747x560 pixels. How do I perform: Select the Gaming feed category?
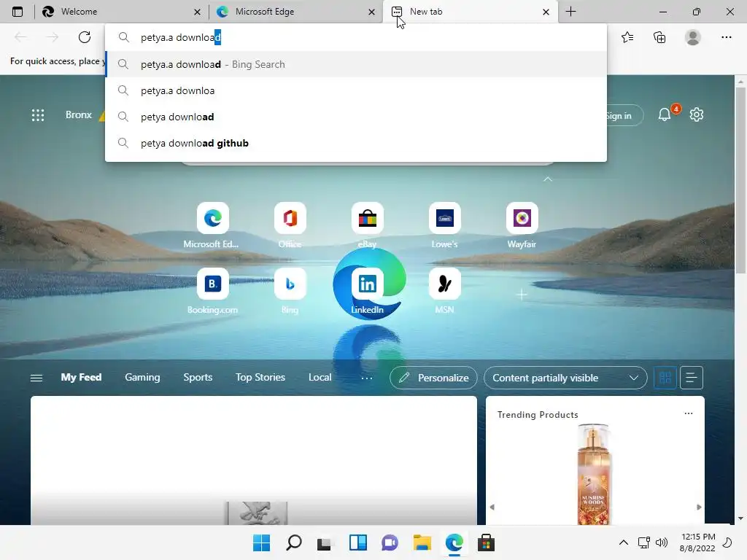(142, 377)
